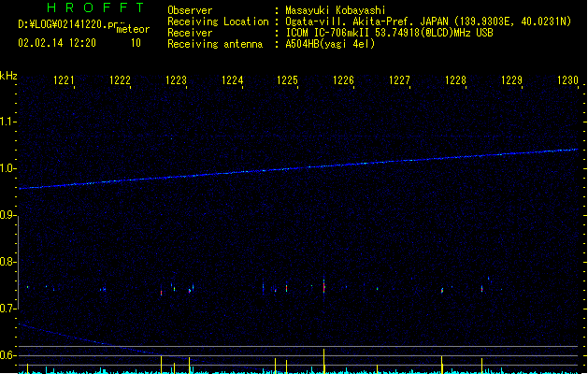Click the meteor count value 10
Screen dimensions: 588x374
point(136,43)
